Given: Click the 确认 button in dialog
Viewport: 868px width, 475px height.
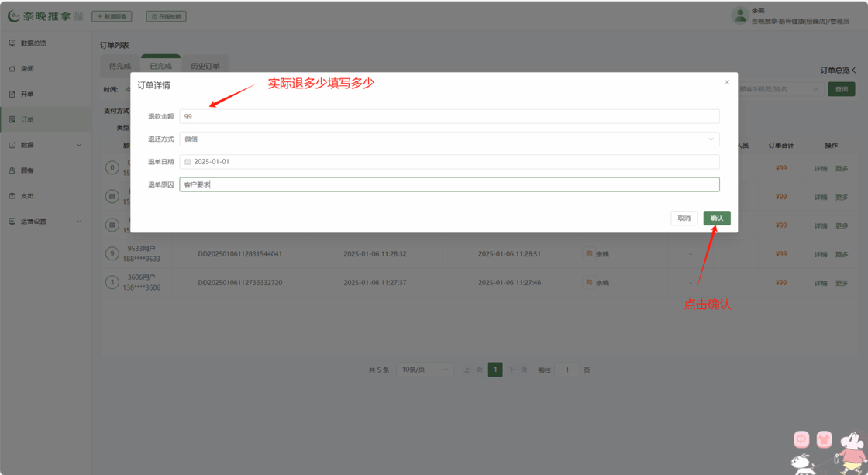Looking at the screenshot, I should [x=717, y=218].
